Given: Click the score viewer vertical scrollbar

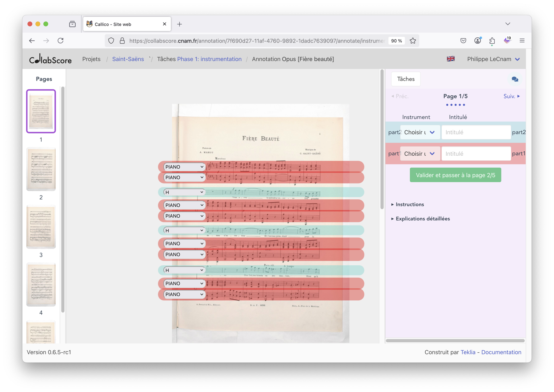Looking at the screenshot, I should click(x=382, y=139).
